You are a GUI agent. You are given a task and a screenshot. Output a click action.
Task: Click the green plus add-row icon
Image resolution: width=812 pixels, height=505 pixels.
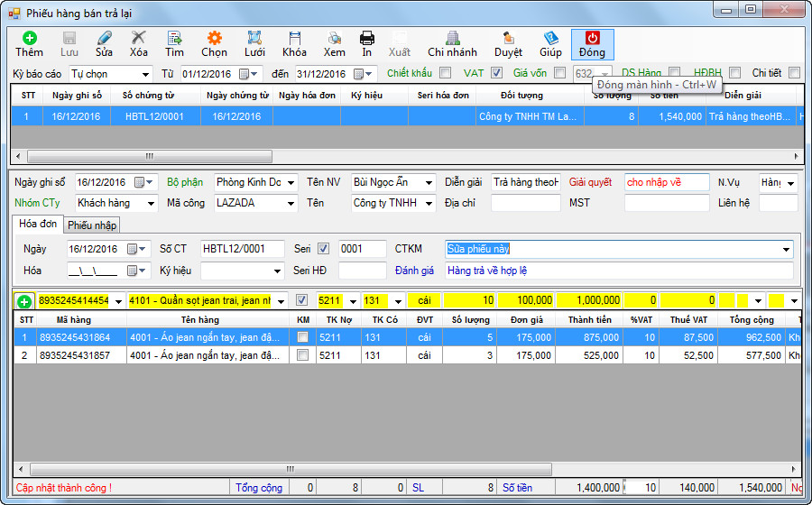23,301
